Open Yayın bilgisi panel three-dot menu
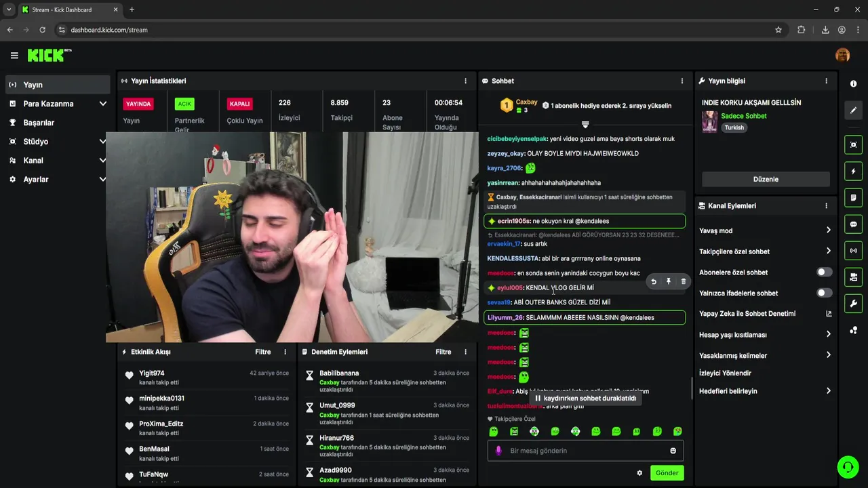 tap(826, 81)
